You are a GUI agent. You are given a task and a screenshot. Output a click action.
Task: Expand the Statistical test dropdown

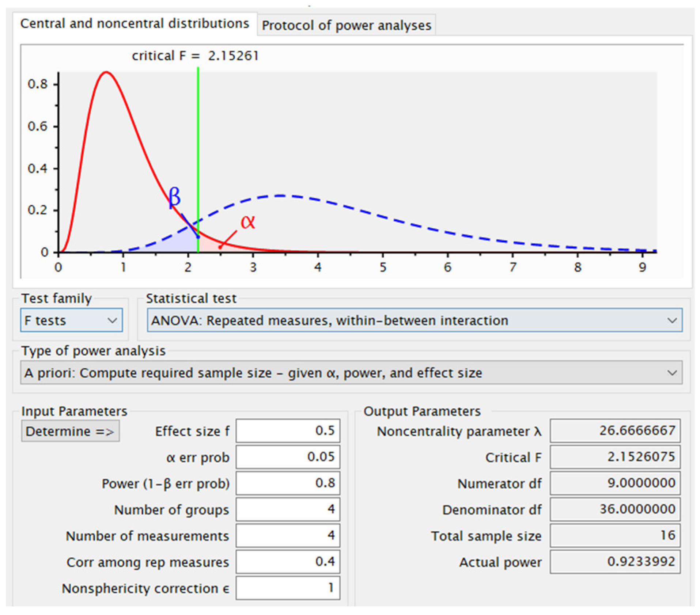414,320
